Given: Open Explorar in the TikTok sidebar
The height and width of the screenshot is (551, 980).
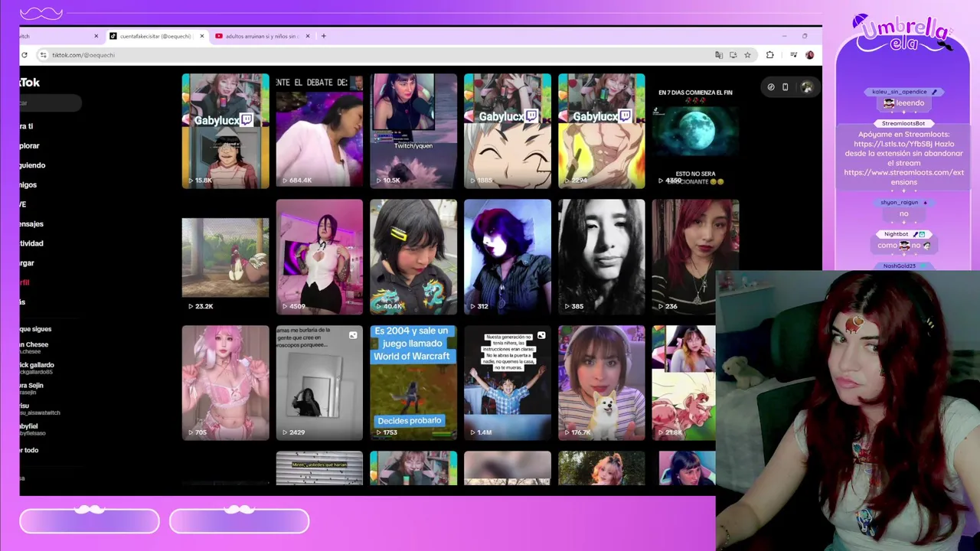Looking at the screenshot, I should (x=29, y=145).
